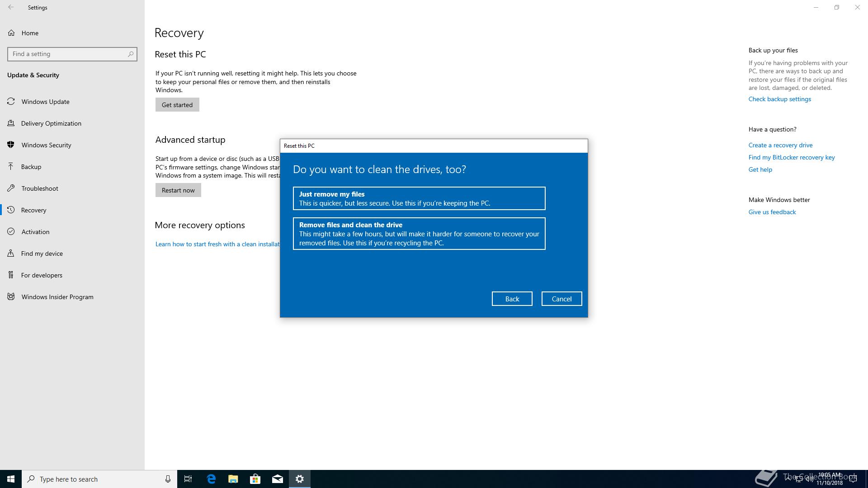
Task: Select Windows Insider Program in the sidebar
Action: (72, 297)
